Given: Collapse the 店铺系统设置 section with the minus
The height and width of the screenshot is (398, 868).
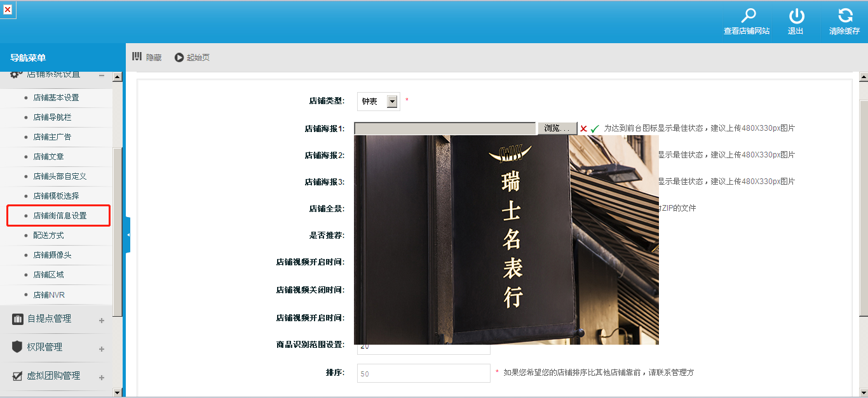Looking at the screenshot, I should 102,75.
